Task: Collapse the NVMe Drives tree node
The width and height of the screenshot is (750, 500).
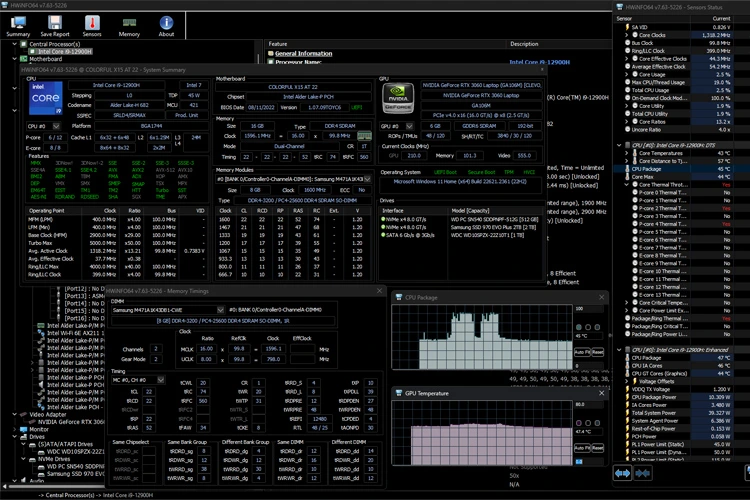Action: tap(23, 459)
